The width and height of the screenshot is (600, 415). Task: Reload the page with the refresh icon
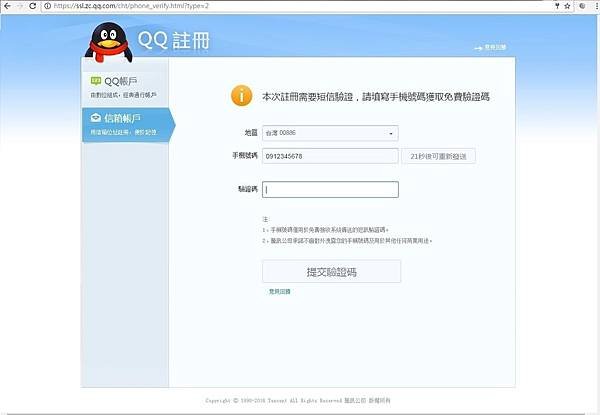33,6
